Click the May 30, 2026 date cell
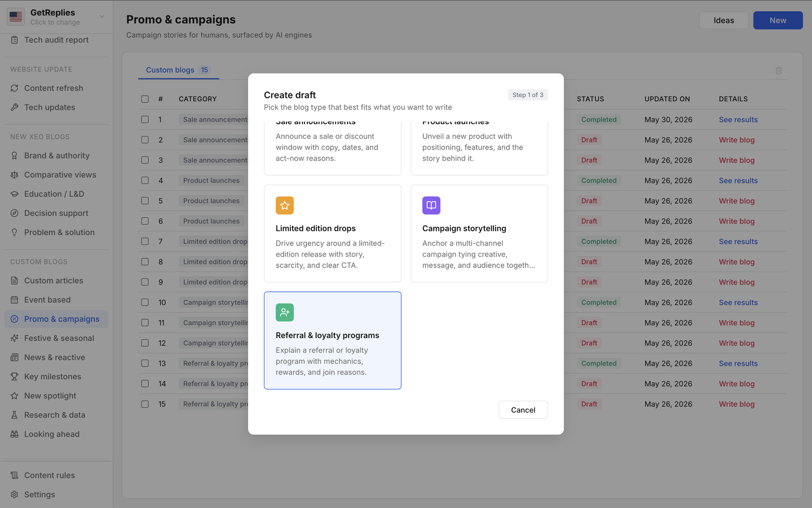This screenshot has height=508, width=812. click(668, 120)
